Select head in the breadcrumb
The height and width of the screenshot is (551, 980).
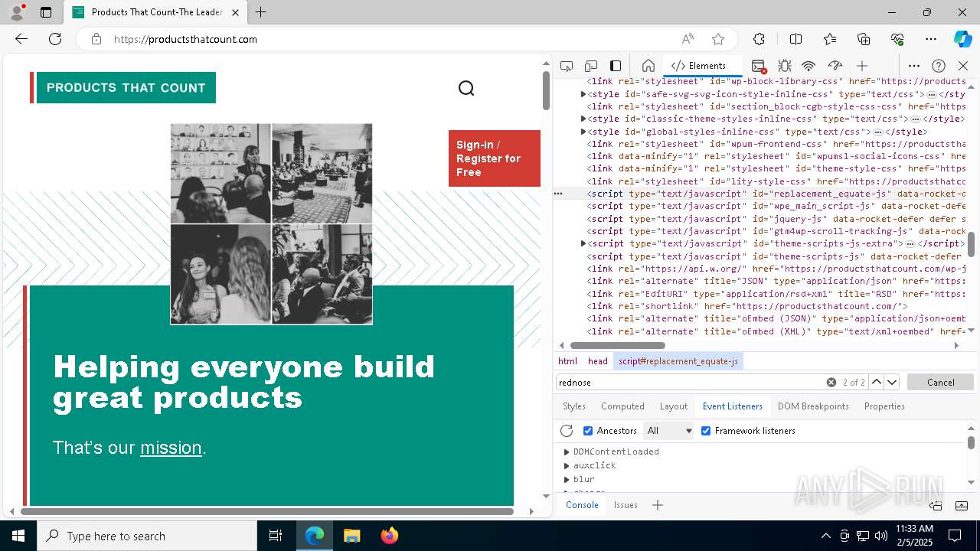[598, 361]
